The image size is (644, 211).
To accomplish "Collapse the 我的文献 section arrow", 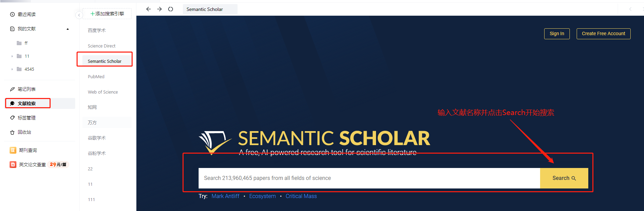I will [x=68, y=29].
